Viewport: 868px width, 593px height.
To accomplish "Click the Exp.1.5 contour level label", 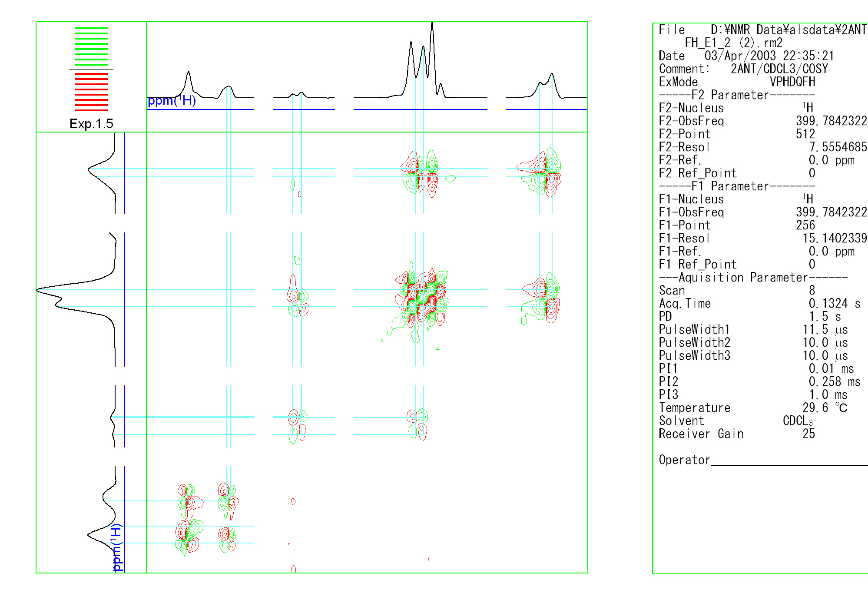I will coord(91,124).
